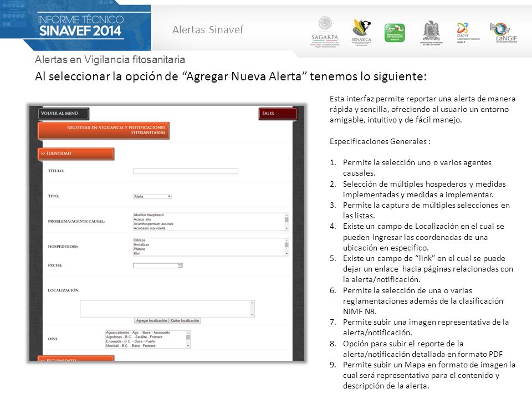Select Mexicali - B.C. - Base - Frontera
532x399 pixels.
[131, 346]
